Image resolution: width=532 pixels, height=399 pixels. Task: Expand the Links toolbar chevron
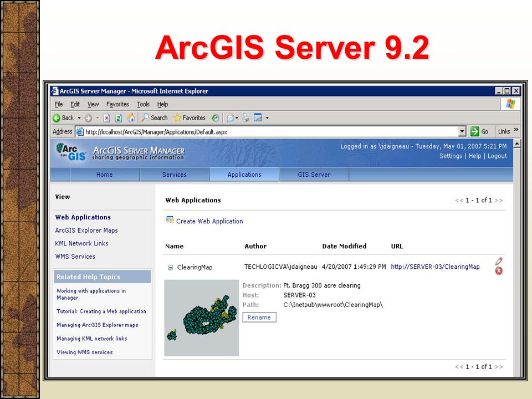pyautogui.click(x=516, y=130)
